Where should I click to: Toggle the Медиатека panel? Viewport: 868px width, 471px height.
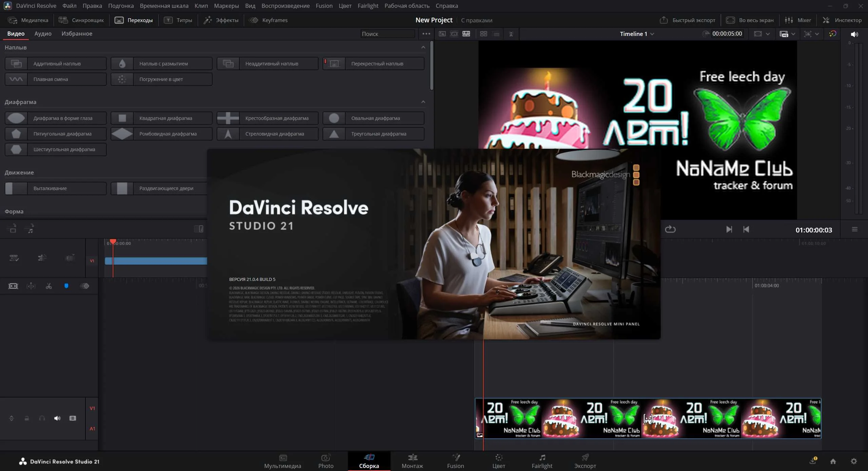[x=28, y=20]
